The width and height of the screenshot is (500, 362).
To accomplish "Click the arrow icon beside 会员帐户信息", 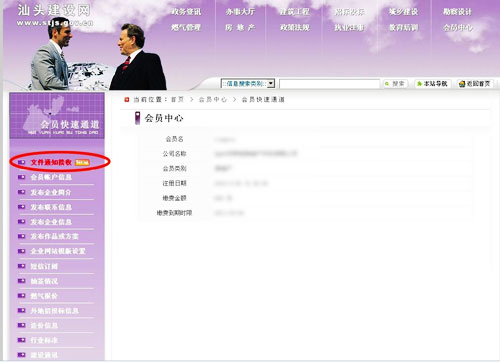I will (x=22, y=177).
